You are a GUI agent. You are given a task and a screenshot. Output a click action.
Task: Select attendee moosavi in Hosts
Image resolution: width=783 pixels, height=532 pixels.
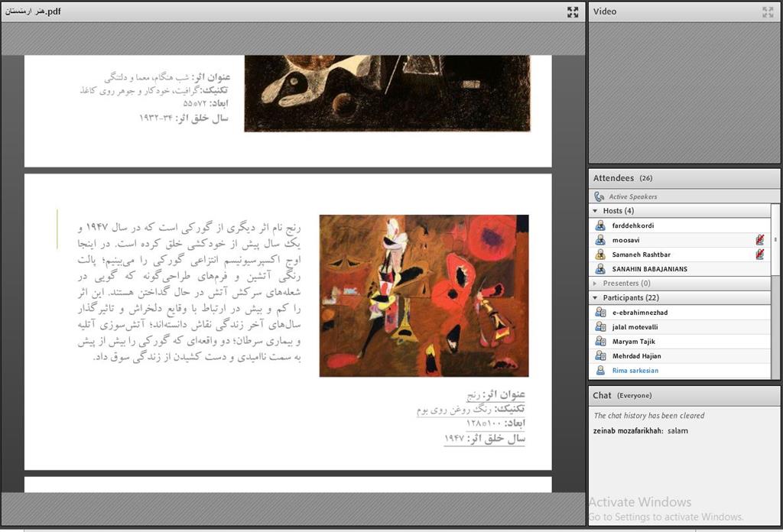point(680,240)
